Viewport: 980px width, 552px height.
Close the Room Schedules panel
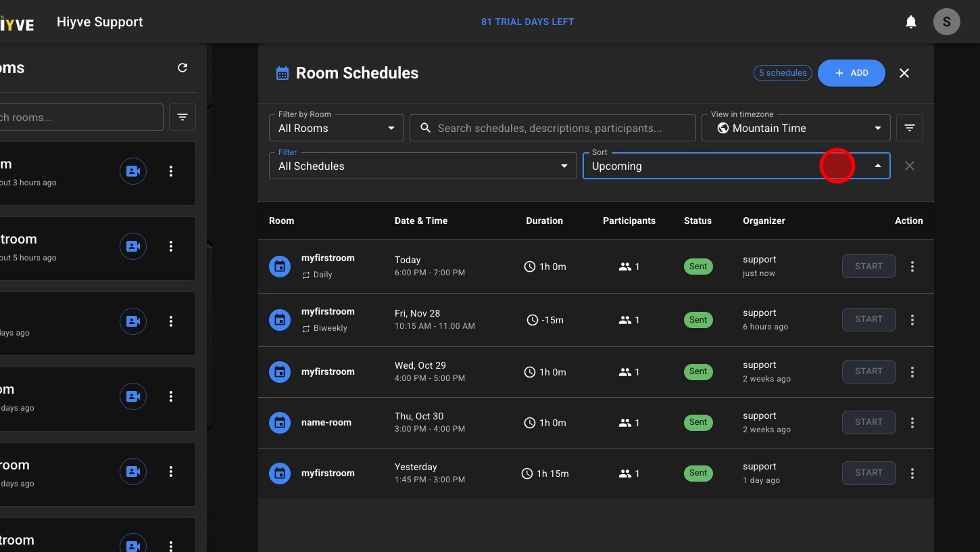(904, 73)
